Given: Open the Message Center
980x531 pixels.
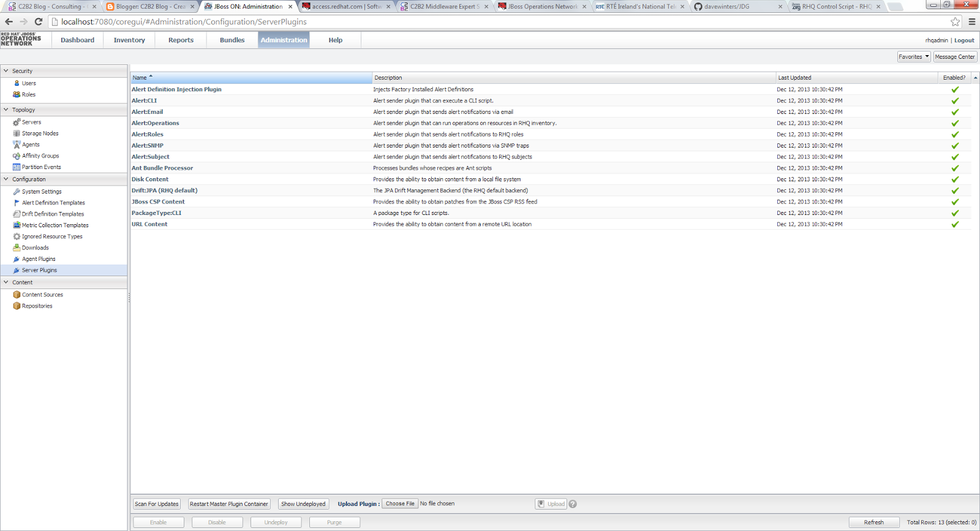Looking at the screenshot, I should tap(955, 56).
